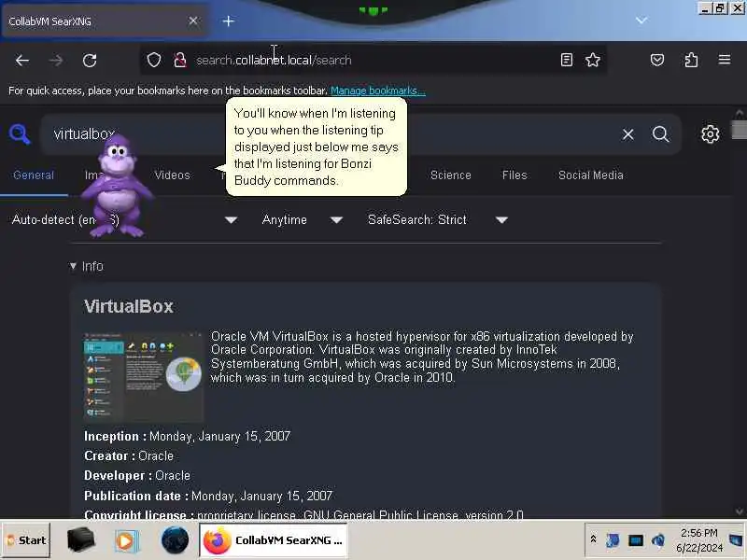Viewport: 747px width, 560px height.
Task: Click the scrollbar down arrow
Action: tap(740, 511)
